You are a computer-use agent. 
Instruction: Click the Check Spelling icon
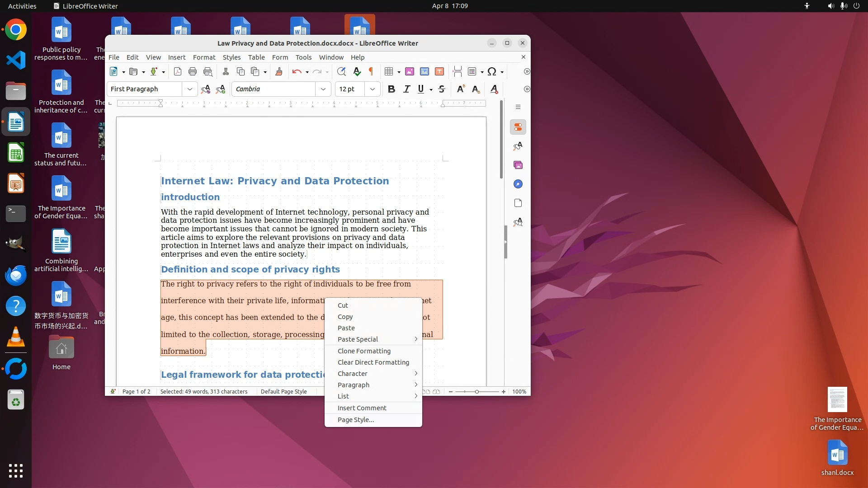(357, 71)
